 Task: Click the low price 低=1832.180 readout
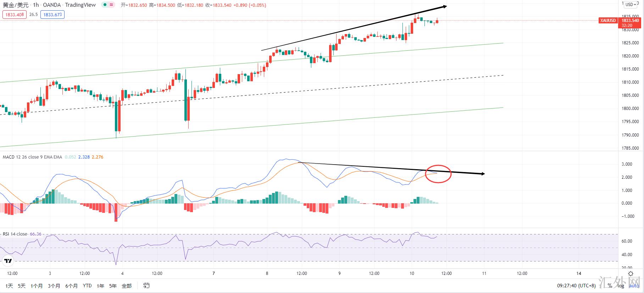[190, 5]
